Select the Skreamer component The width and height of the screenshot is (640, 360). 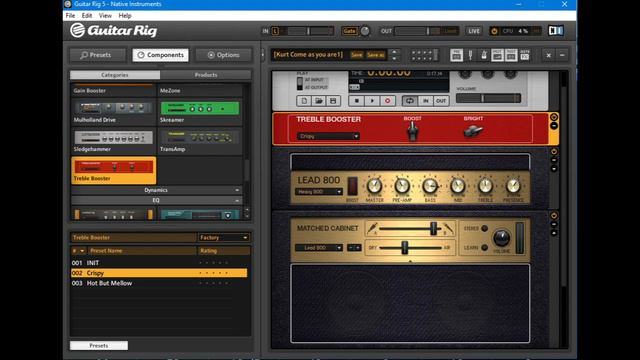pyautogui.click(x=200, y=112)
